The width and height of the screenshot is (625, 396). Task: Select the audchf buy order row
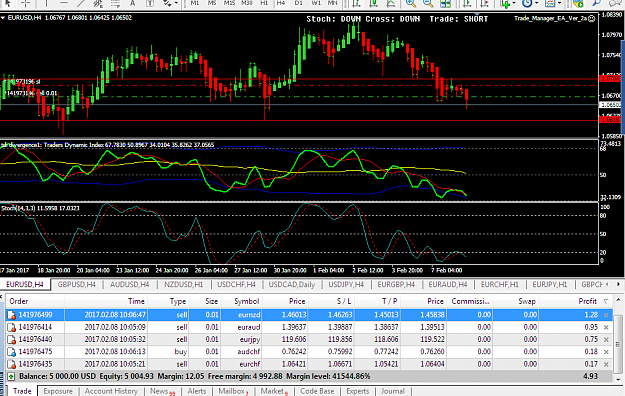click(309, 352)
